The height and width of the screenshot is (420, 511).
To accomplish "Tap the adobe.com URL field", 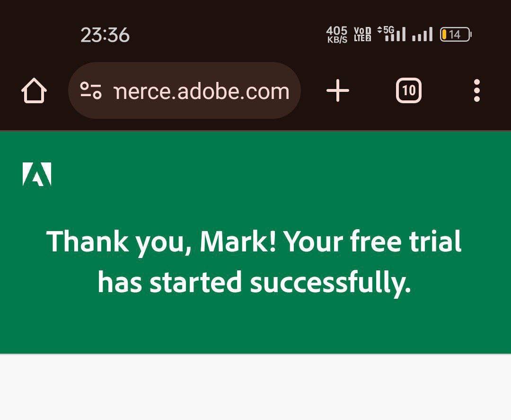I will click(x=202, y=90).
